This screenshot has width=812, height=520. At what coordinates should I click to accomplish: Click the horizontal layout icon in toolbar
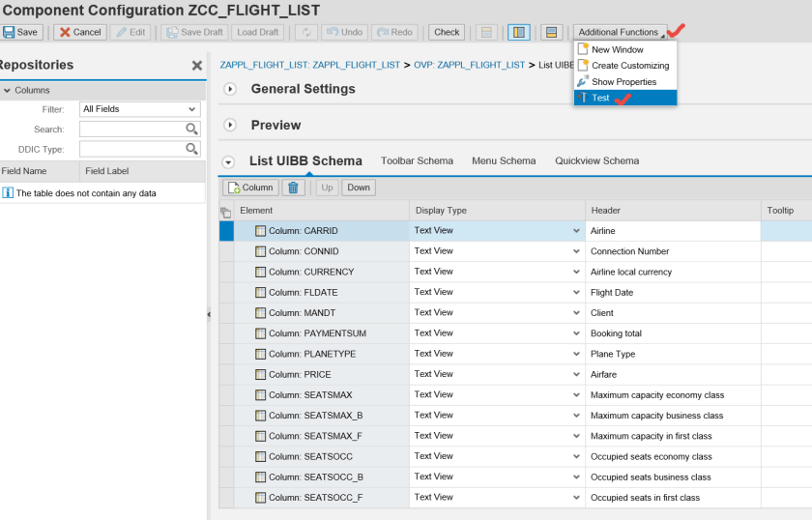(551, 32)
